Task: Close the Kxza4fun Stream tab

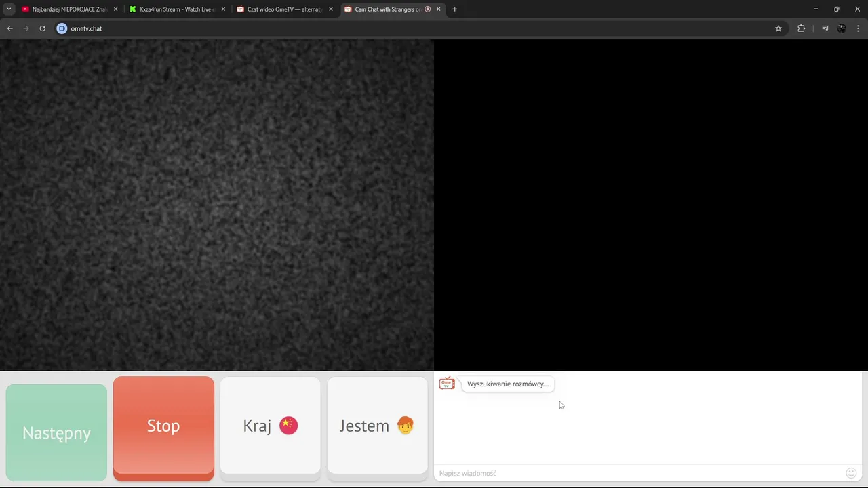Action: pos(223,9)
